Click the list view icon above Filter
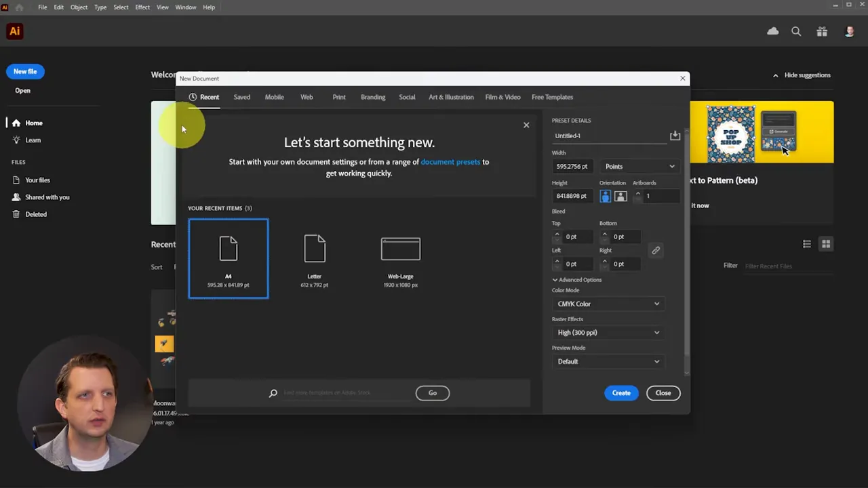868x488 pixels. point(806,243)
